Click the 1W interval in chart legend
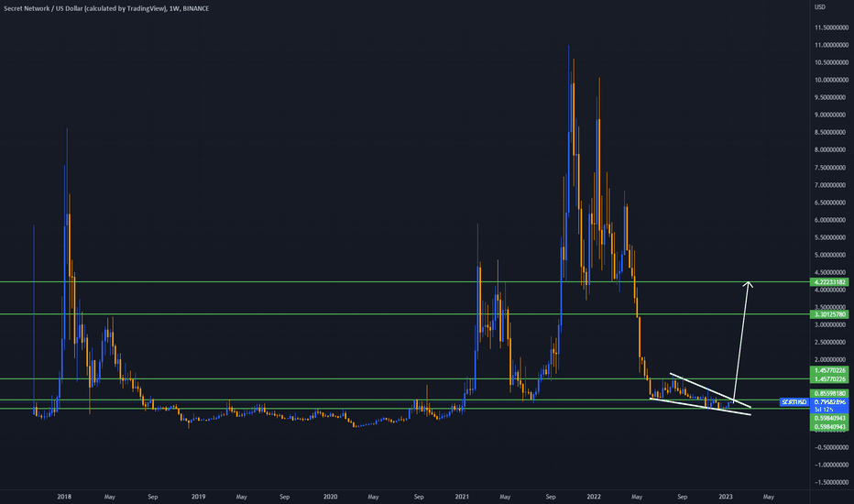 click(174, 8)
